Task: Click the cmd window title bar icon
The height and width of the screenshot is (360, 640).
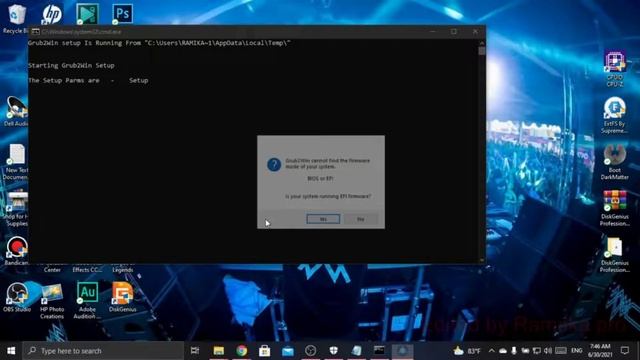Action: tap(36, 31)
